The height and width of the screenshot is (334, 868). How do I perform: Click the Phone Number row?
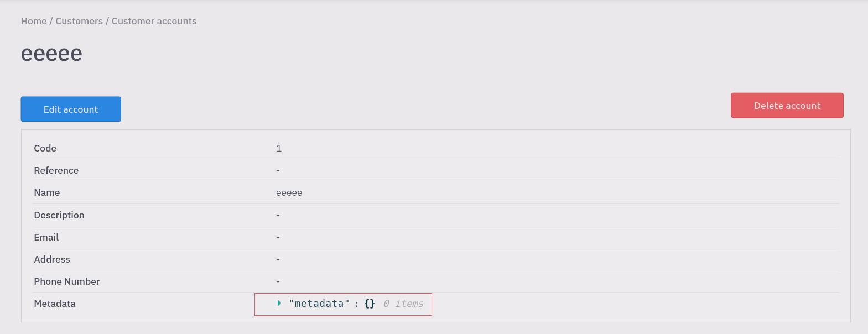point(66,281)
